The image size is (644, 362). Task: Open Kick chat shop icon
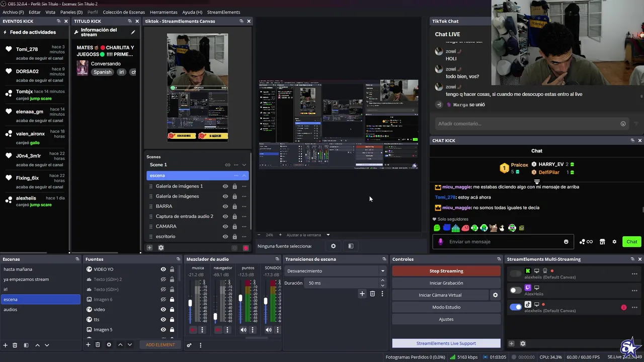point(602,242)
